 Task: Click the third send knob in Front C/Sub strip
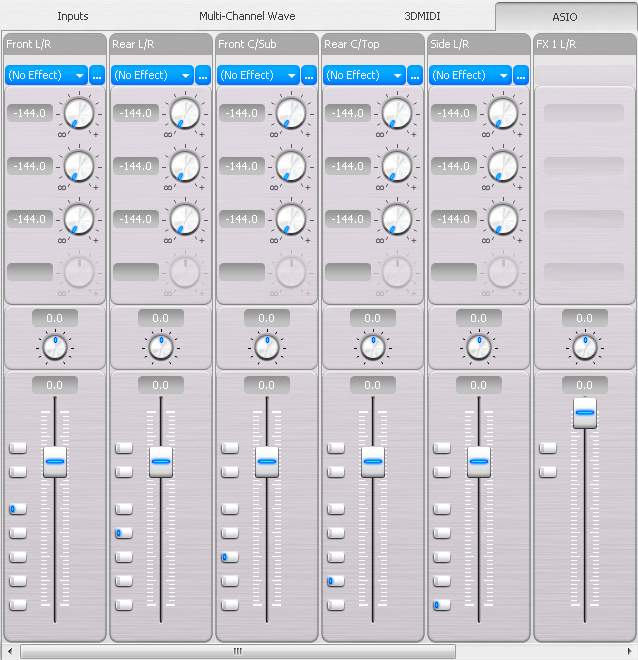coord(290,218)
